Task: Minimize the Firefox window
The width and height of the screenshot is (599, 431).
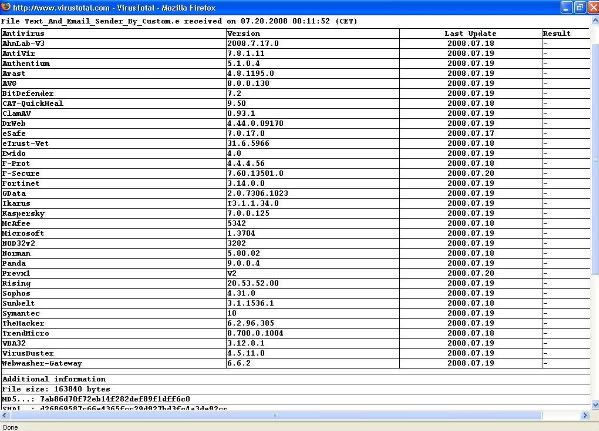Action: pos(567,7)
